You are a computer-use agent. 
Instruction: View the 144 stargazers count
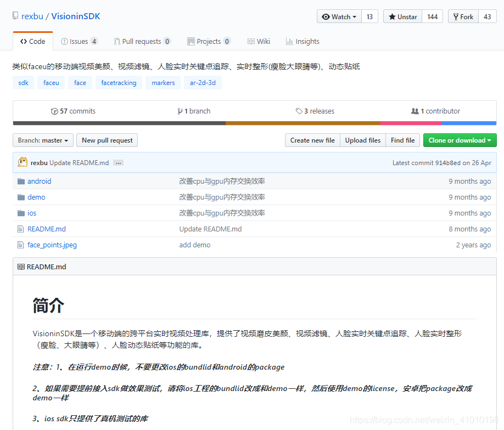pos(432,16)
